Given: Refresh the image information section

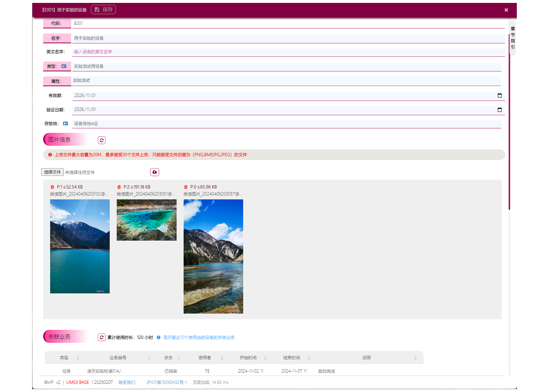Looking at the screenshot, I should tap(102, 140).
